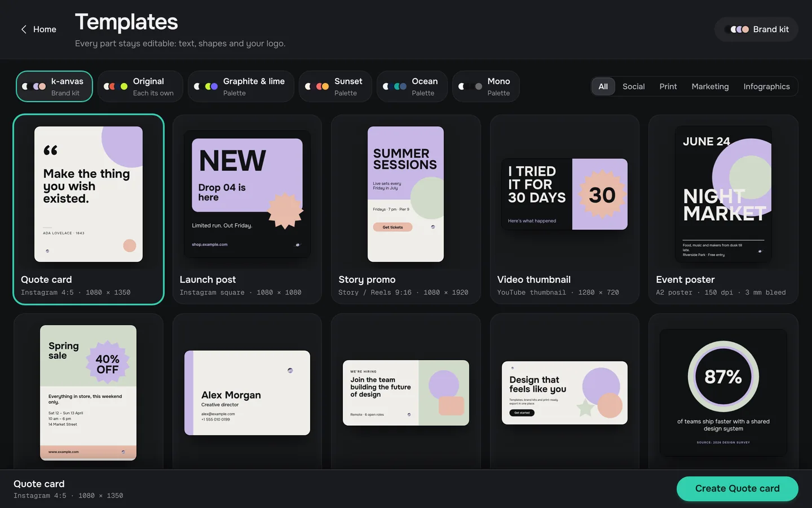Viewport: 812px width, 508px height.
Task: Show All template categories
Action: click(x=603, y=86)
